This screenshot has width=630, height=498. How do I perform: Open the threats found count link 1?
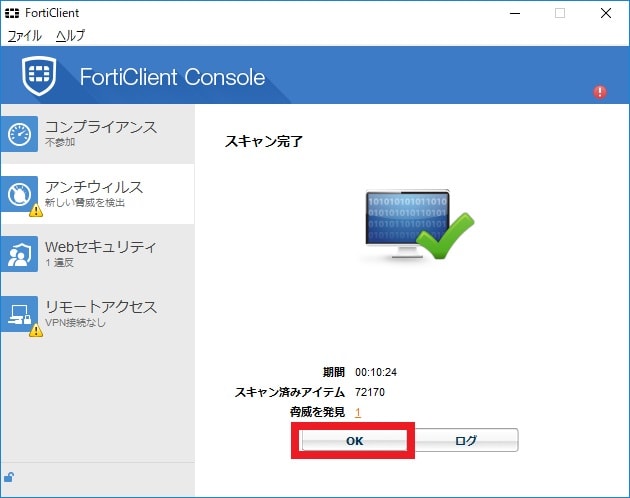click(358, 412)
